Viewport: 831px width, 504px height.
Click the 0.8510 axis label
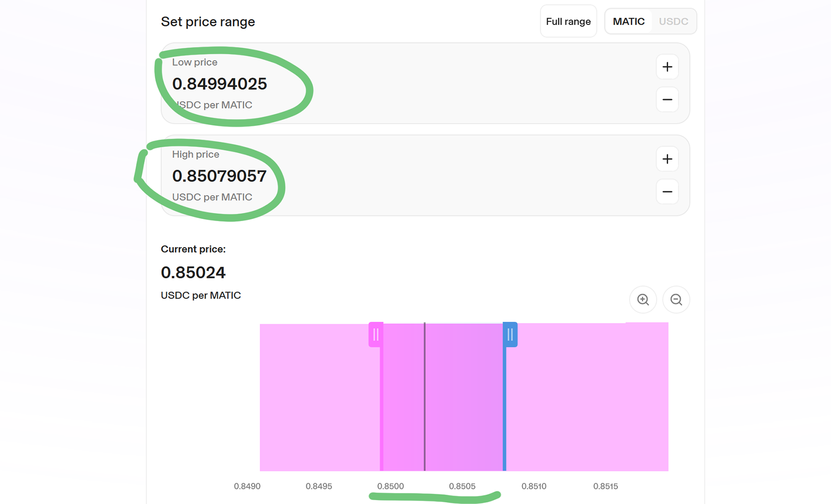click(x=534, y=486)
